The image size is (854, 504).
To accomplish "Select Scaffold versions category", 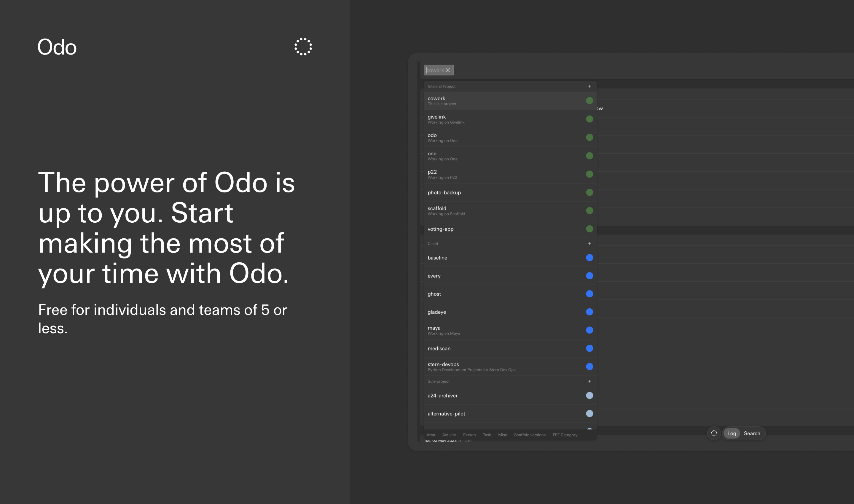I will pyautogui.click(x=530, y=435).
